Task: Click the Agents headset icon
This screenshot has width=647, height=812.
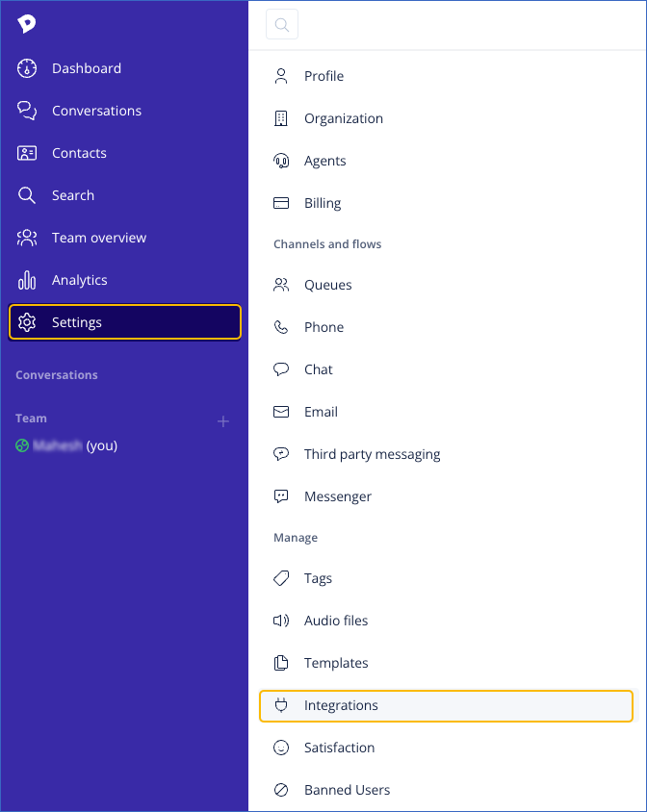Action: [x=281, y=161]
